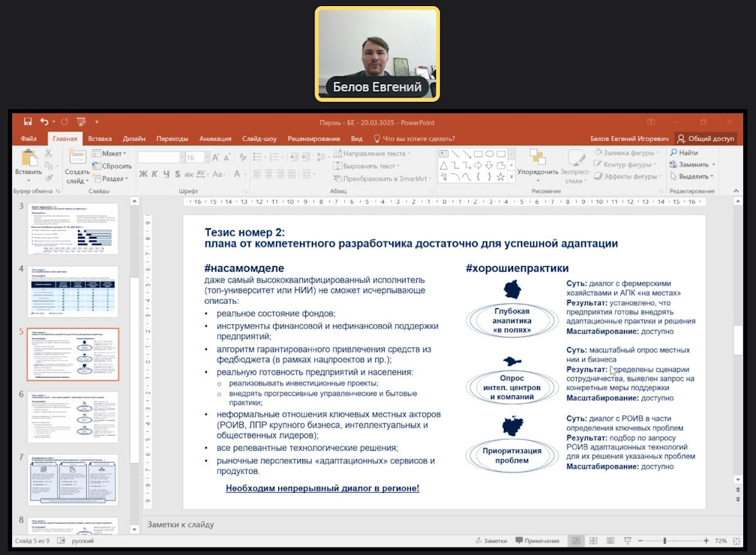Open Контур фигуры outline color

625,164
